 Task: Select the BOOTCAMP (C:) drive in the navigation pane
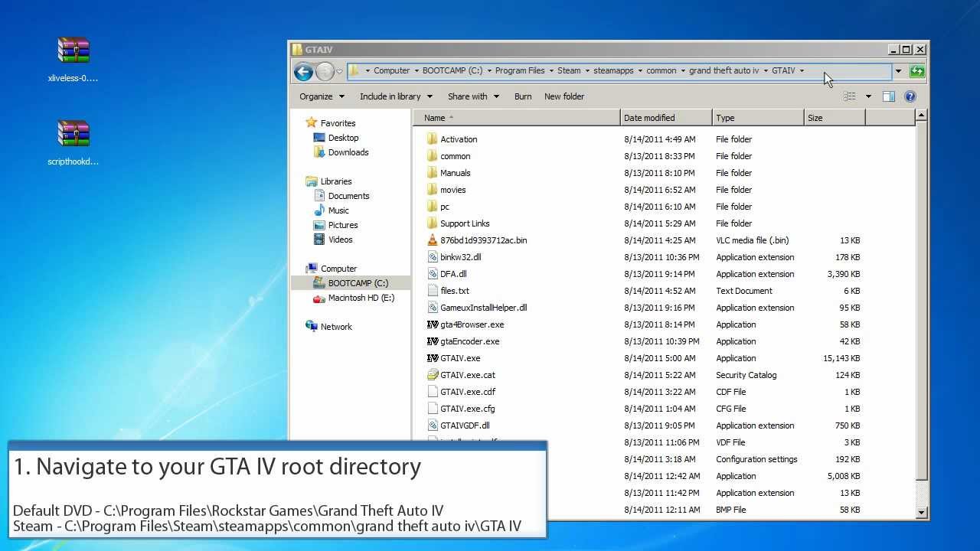(351, 283)
